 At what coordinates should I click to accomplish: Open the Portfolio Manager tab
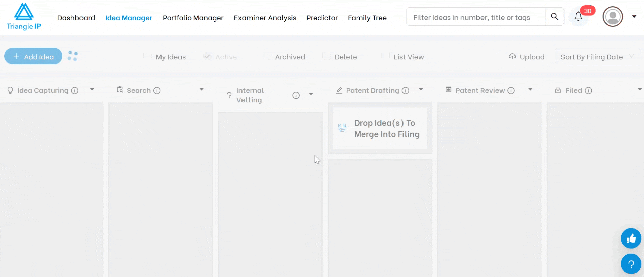tap(193, 18)
